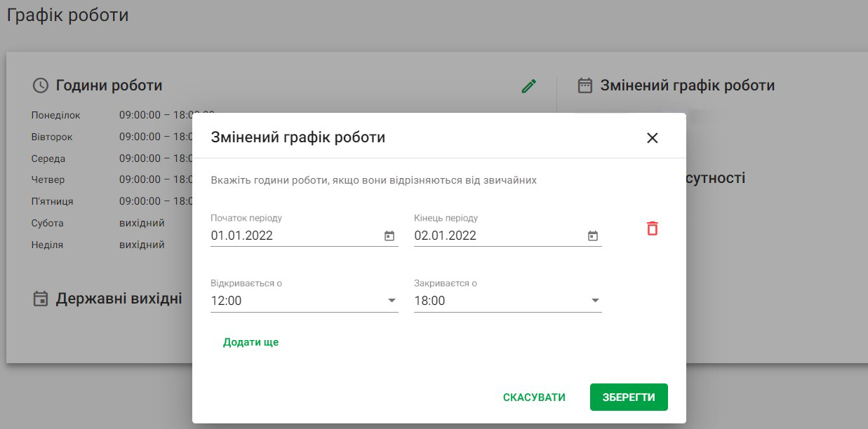Click the Додати ще link

pos(251,342)
